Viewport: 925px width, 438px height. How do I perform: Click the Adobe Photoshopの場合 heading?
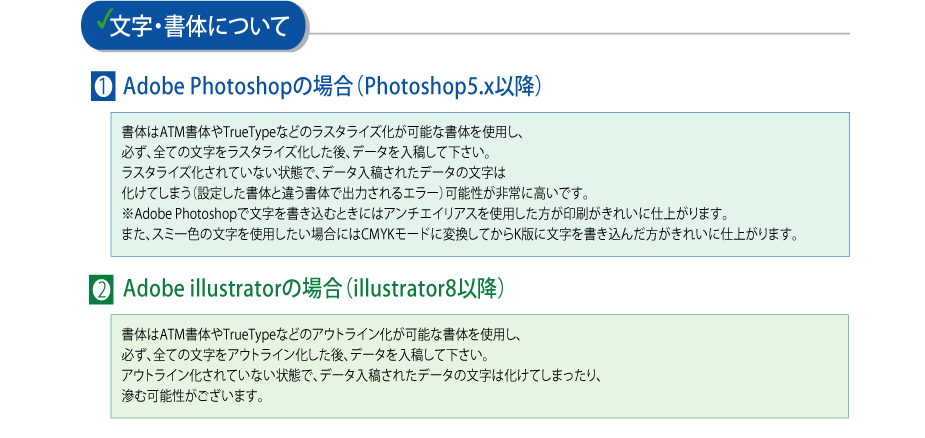(x=235, y=87)
